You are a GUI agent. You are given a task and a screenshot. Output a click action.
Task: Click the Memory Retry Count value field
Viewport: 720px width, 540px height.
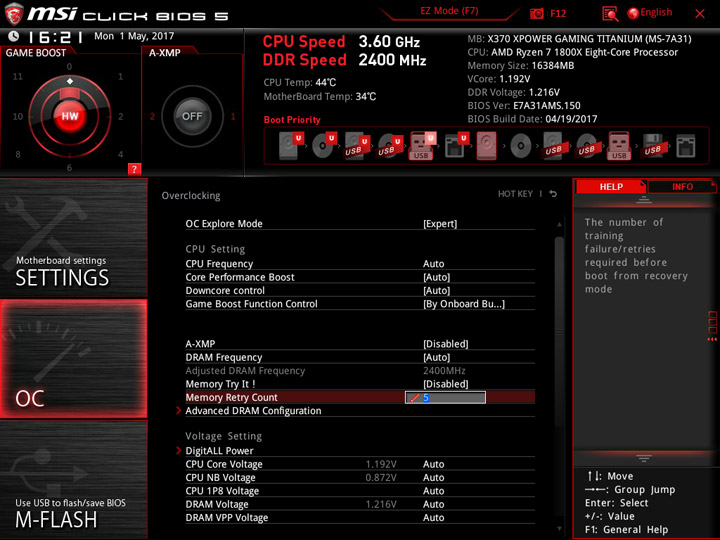[445, 397]
